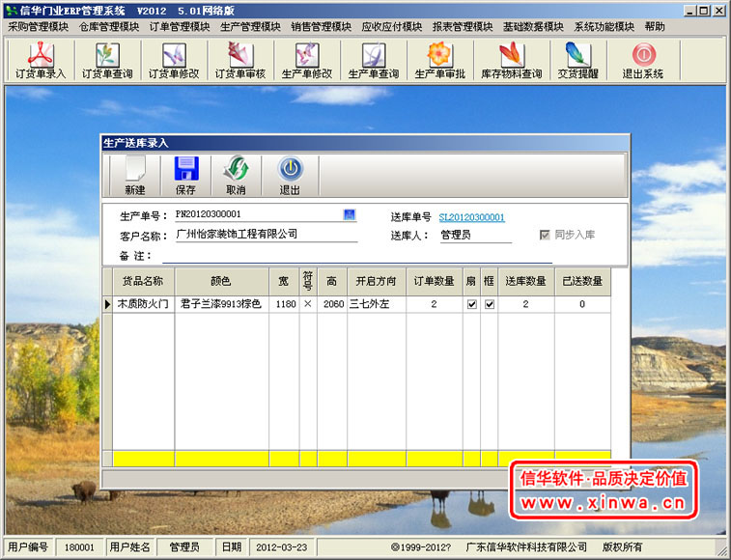Image resolution: width=731 pixels, height=560 pixels.
Task: Open 帮助 menu
Action: [655, 27]
